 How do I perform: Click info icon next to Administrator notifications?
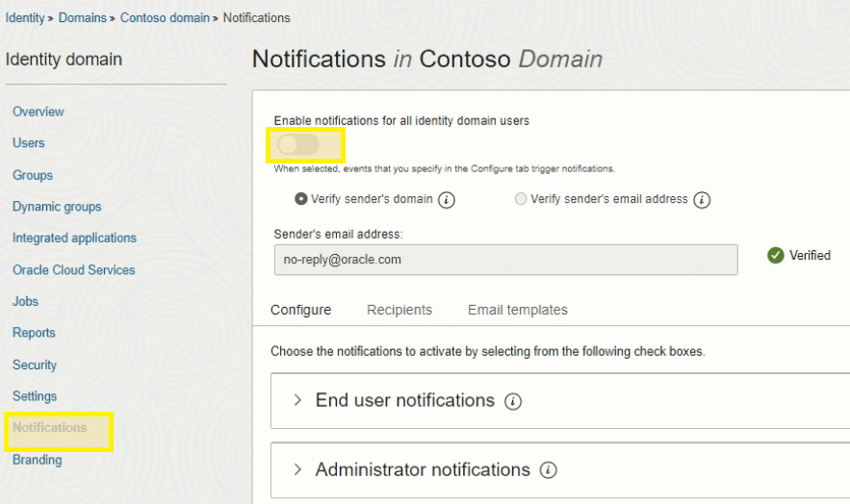tap(548, 470)
